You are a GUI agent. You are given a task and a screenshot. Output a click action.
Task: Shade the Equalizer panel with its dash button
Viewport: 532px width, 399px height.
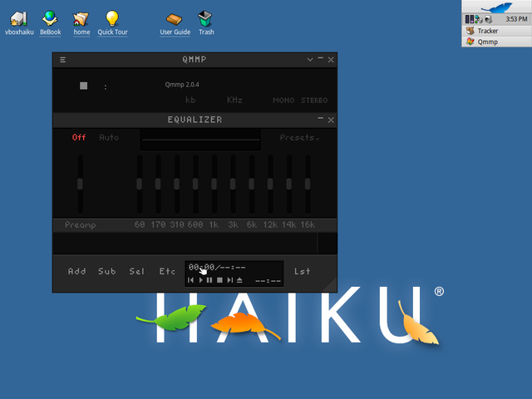(x=320, y=118)
